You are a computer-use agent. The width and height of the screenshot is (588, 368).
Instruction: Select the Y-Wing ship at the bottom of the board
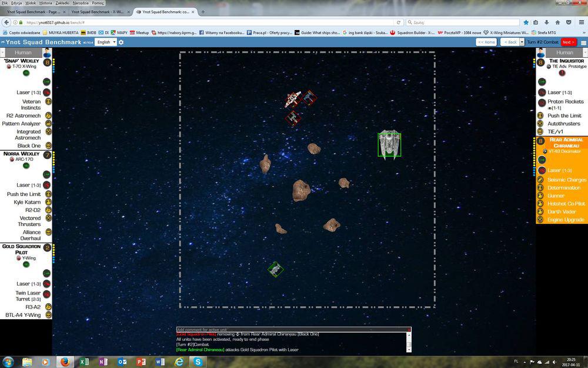[275, 269]
